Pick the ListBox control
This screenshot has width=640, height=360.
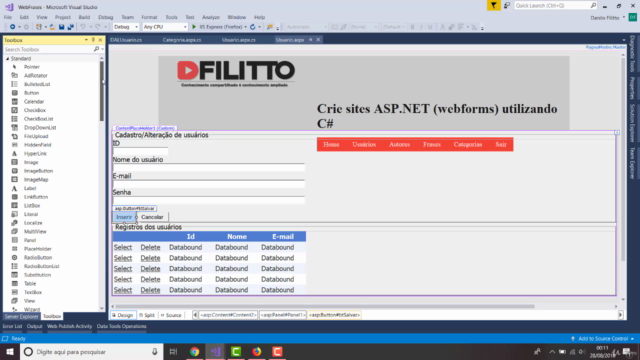point(32,206)
